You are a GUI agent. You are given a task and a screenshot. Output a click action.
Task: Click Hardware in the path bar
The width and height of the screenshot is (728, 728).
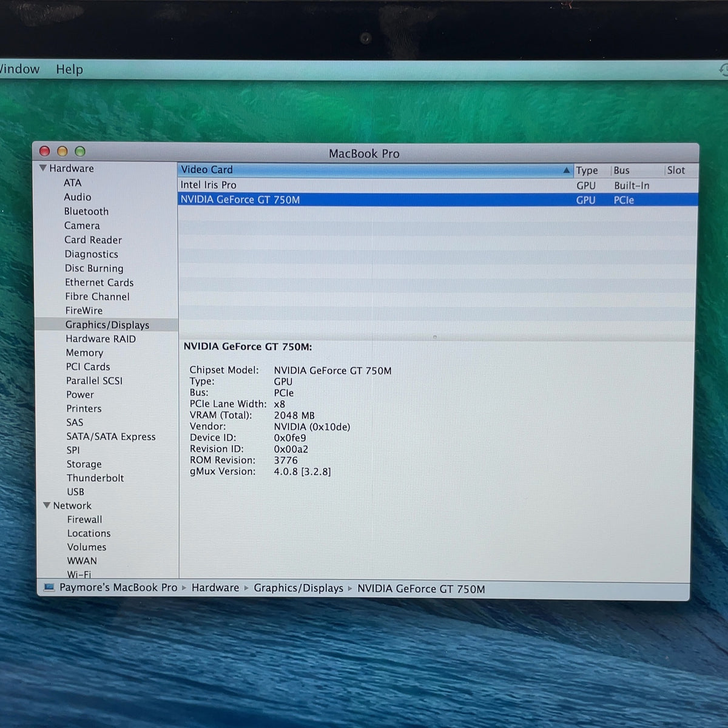coord(215,588)
